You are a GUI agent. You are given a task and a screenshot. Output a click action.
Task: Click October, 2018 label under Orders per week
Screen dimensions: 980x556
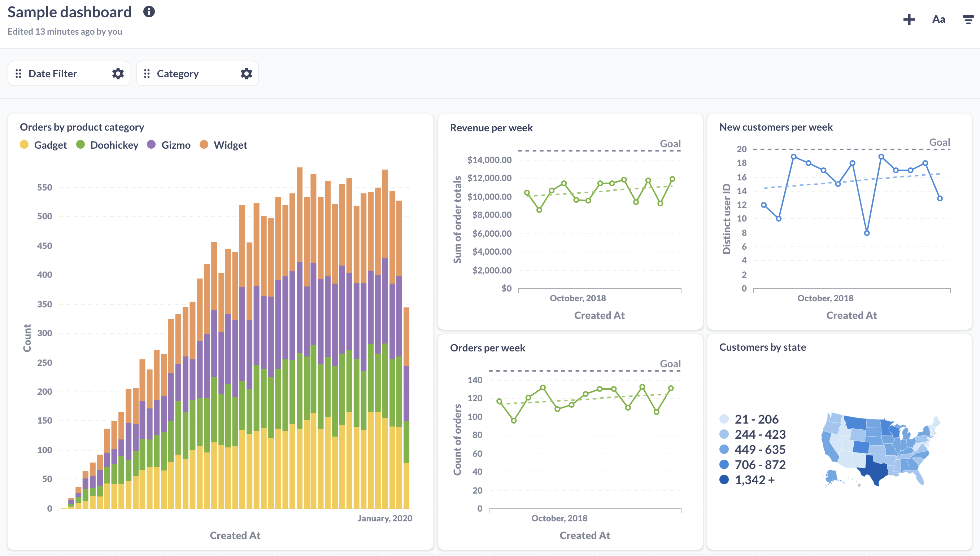[559, 518]
